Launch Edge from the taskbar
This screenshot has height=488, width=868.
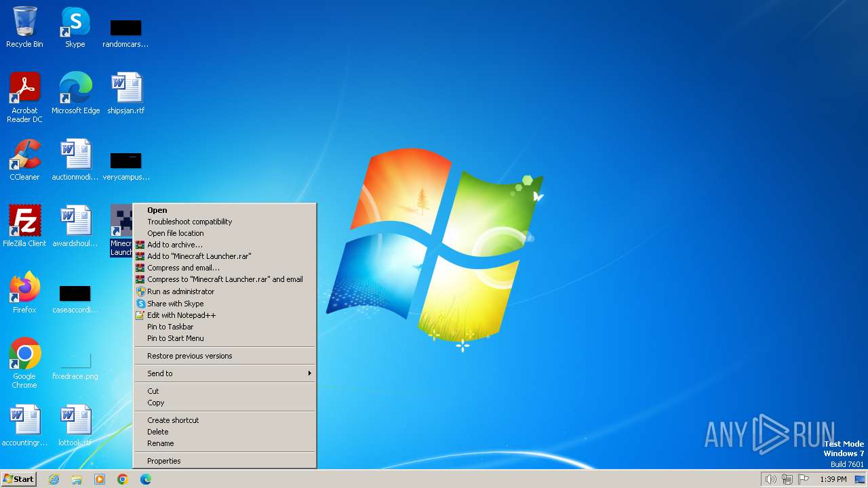coord(146,479)
